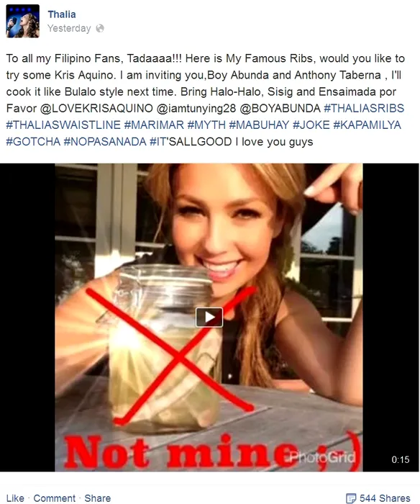Open the #MARIMAR hashtag
The height and width of the screenshot is (504, 420).
154,125
